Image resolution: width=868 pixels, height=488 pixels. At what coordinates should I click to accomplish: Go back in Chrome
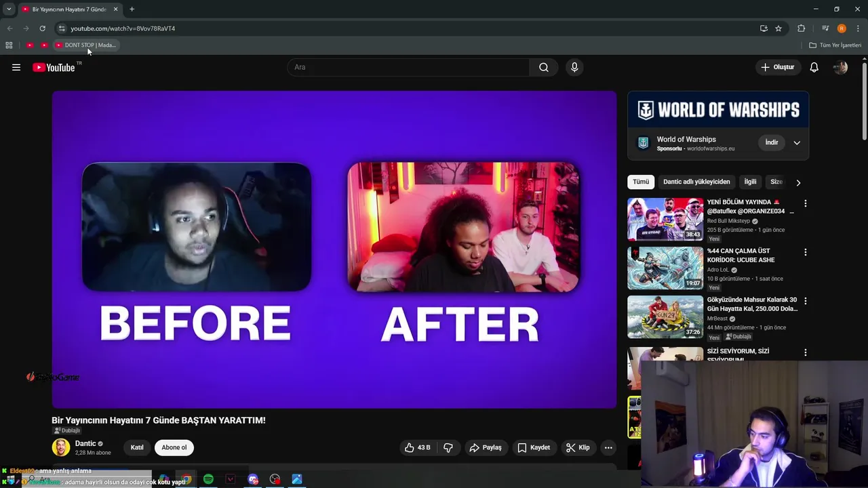click(x=9, y=28)
